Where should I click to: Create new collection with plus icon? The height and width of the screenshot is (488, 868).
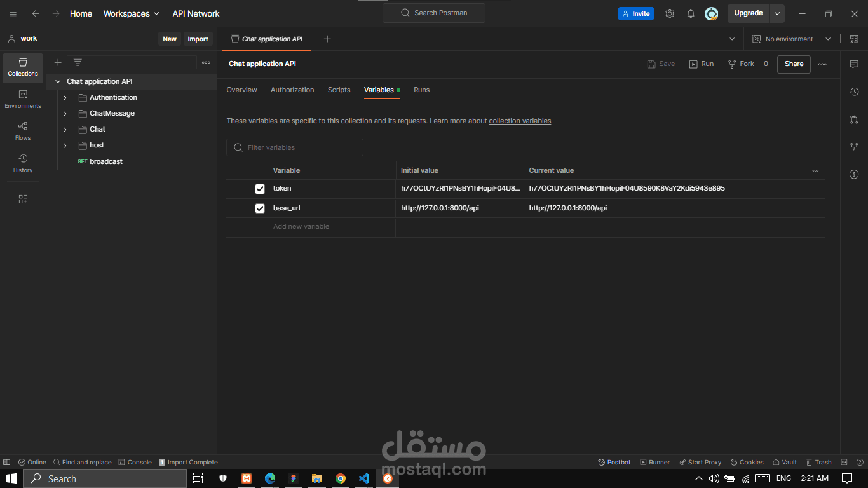pos(58,62)
